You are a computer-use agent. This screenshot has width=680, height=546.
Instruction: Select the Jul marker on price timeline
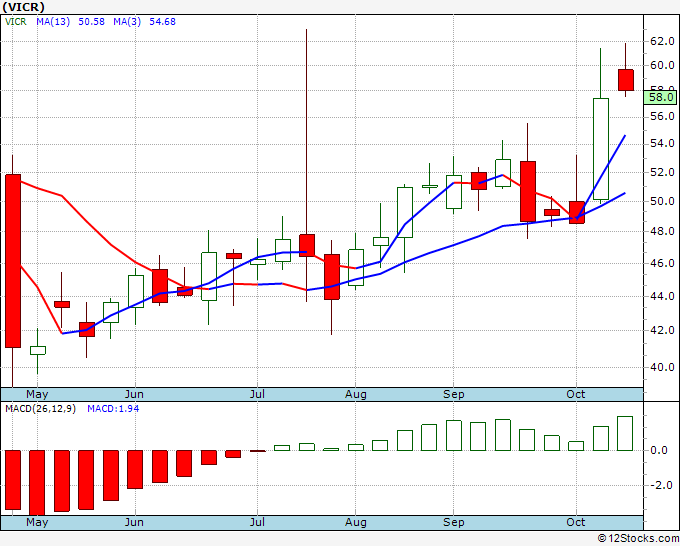pos(257,394)
